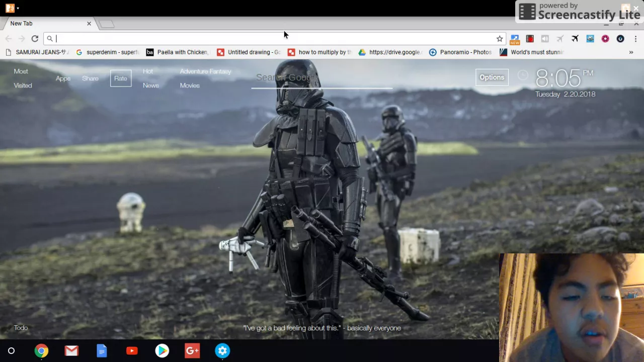The width and height of the screenshot is (644, 362).
Task: Open the blue square plane extension
Action: 590,39
